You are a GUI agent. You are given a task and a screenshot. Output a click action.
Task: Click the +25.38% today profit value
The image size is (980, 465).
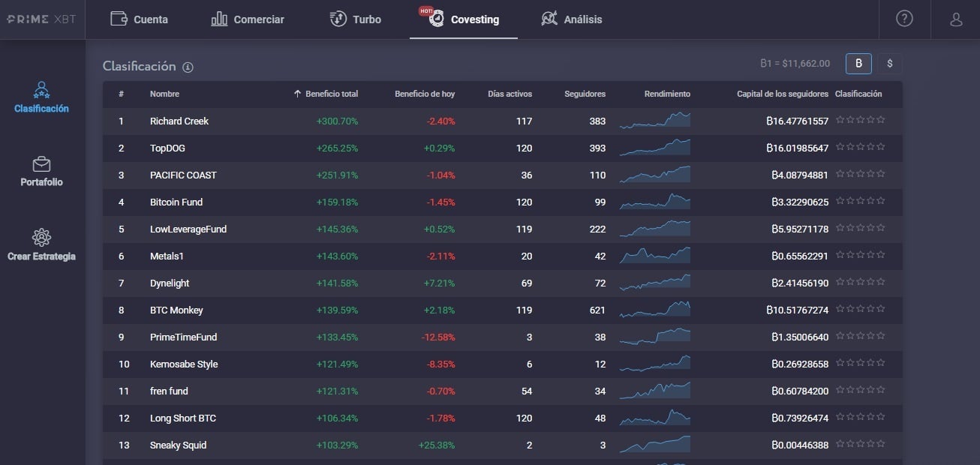tap(437, 445)
